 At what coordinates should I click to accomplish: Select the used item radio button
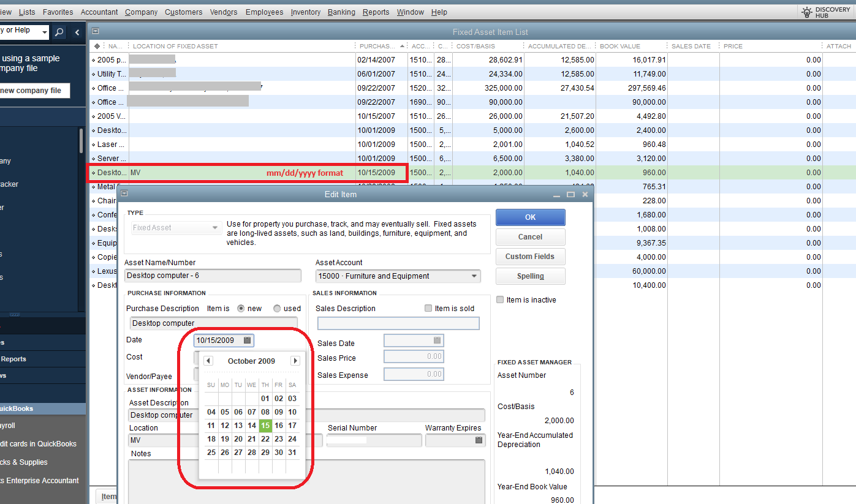point(277,308)
